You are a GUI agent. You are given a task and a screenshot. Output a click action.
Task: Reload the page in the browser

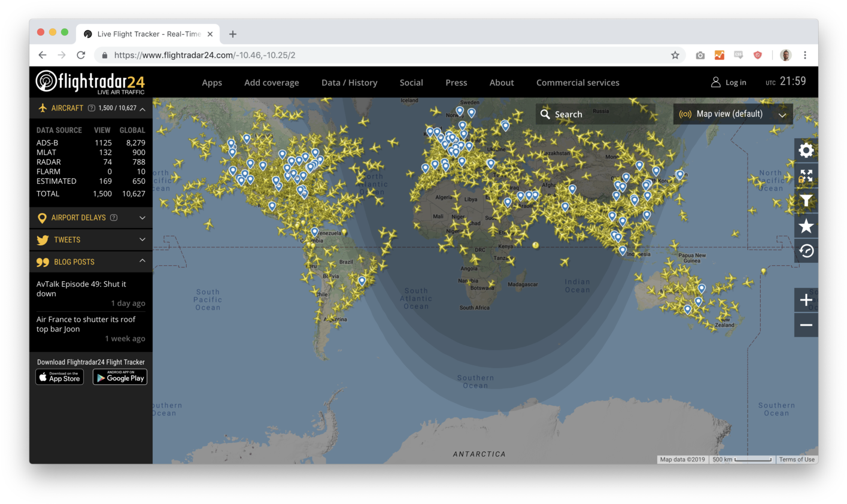point(81,55)
